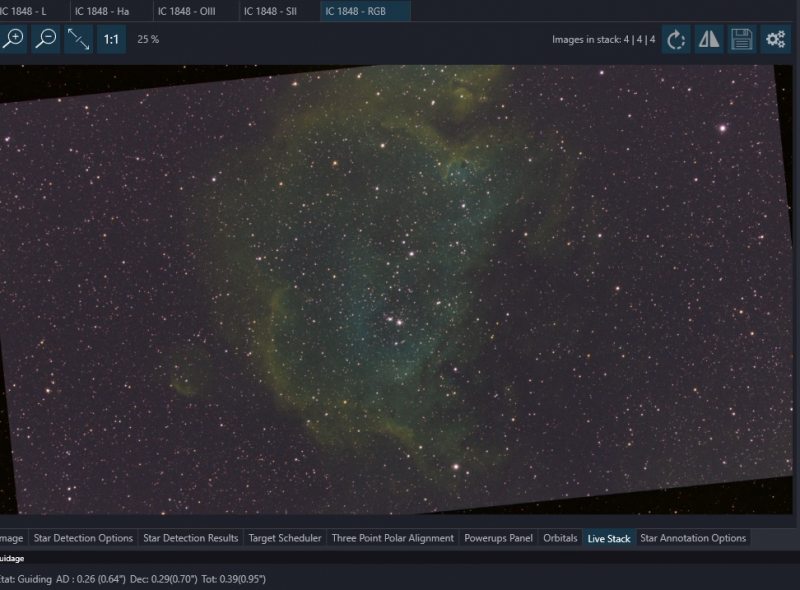Viewport: 800px width, 590px height.
Task: Select the IC 1848 - RGB tab
Action: tap(365, 11)
